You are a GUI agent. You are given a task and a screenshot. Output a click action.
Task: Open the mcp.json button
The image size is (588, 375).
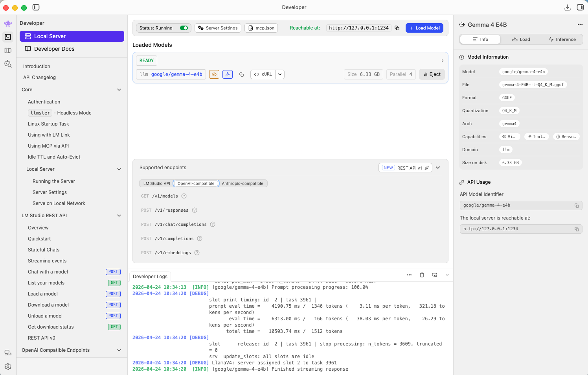261,28
